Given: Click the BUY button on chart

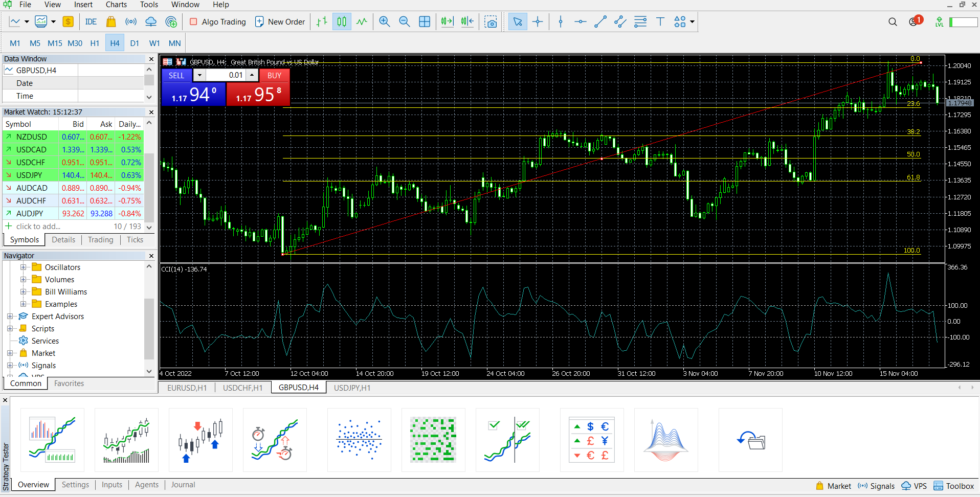Looking at the screenshot, I should [x=274, y=75].
